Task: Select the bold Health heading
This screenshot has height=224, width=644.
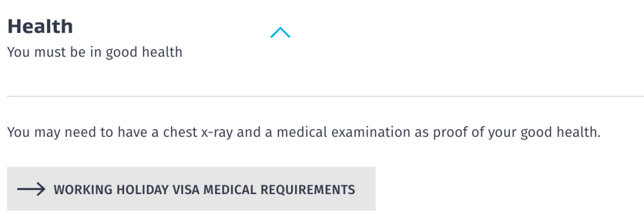Action: click(x=41, y=26)
